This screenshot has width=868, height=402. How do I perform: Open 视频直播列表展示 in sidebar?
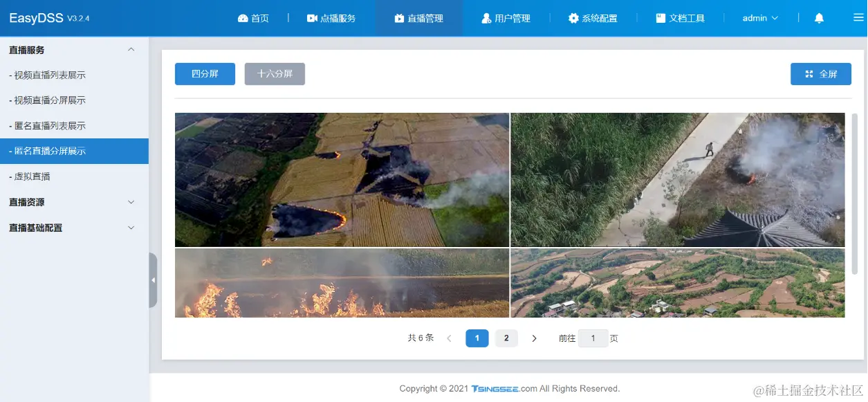[x=74, y=75]
